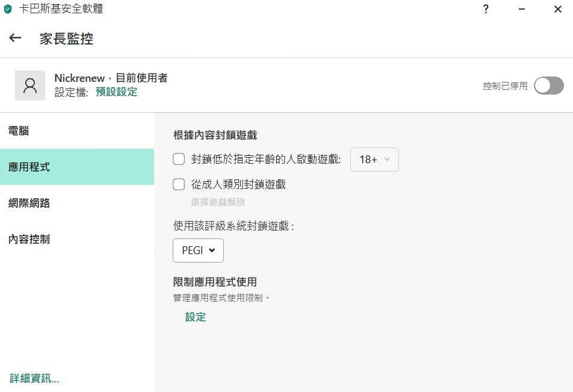Click the 根據內容封鎖遊戲 heading
Screen dimensions: 573x392
pyautogui.click(x=215, y=135)
